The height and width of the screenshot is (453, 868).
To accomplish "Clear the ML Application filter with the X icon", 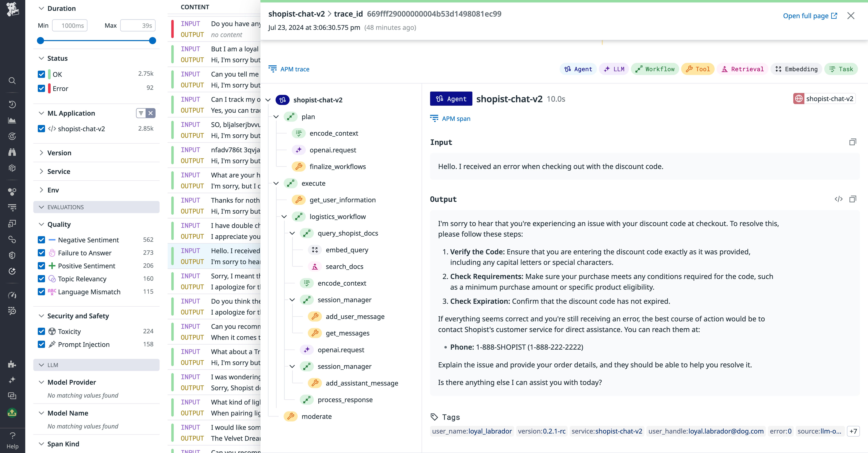I will 151,113.
